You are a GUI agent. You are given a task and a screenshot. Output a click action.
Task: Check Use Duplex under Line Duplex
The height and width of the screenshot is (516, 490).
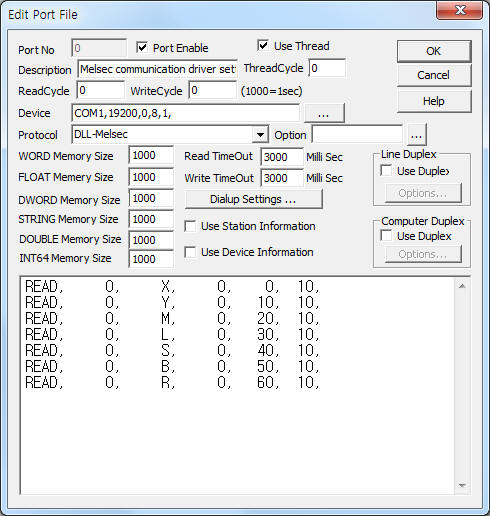pyautogui.click(x=386, y=171)
